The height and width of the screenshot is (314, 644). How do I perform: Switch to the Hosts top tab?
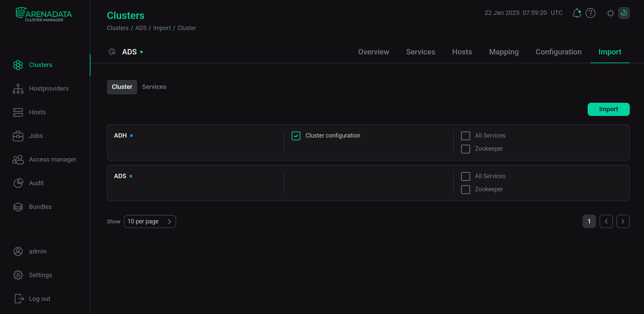[x=462, y=52]
